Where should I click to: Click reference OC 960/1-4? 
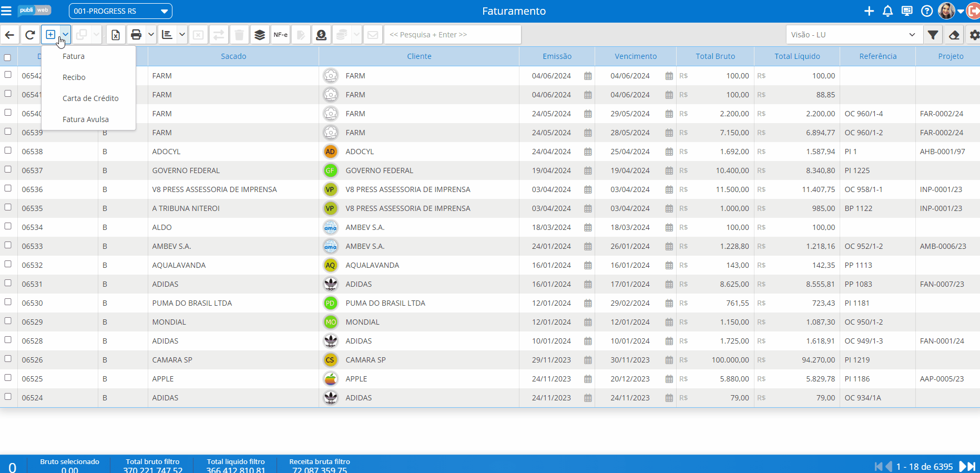pyautogui.click(x=864, y=114)
